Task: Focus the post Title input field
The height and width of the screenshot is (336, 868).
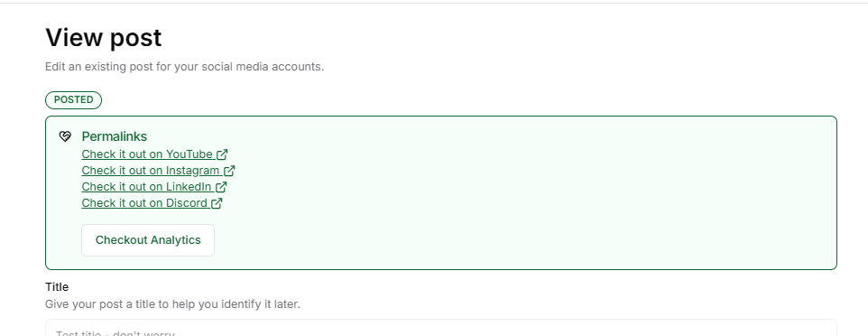Action: pyautogui.click(x=440, y=328)
